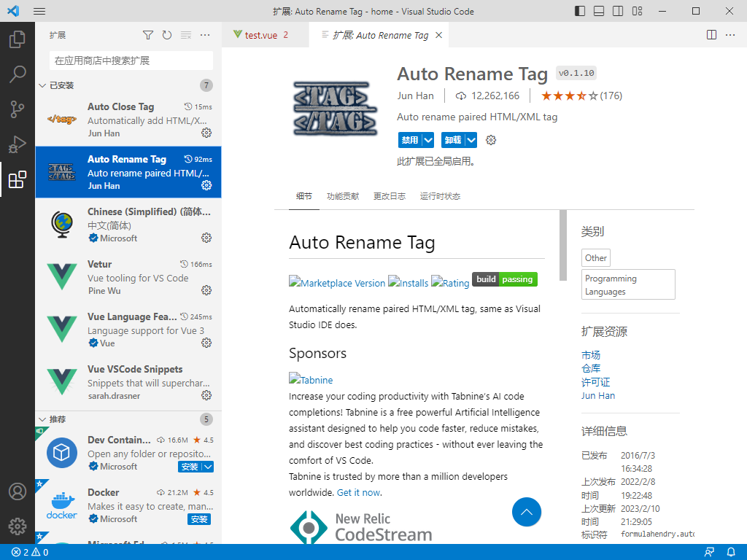Open Jun Han publisher name in header
Viewport: 747px width, 560px height.
tap(415, 96)
